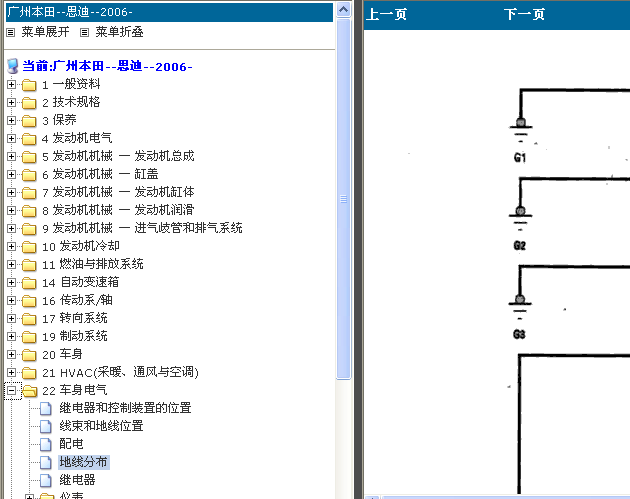This screenshot has height=499, width=630.
Task: Collapse the 22 车身电气 node
Action: (x=12, y=391)
